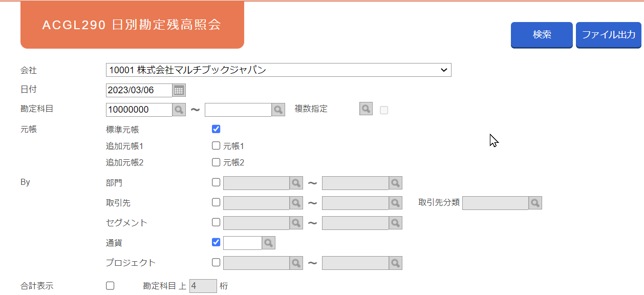This screenshot has width=644, height=295.
Task: Click the ACGL290 日別勘定残高照会 title
Action: click(132, 25)
